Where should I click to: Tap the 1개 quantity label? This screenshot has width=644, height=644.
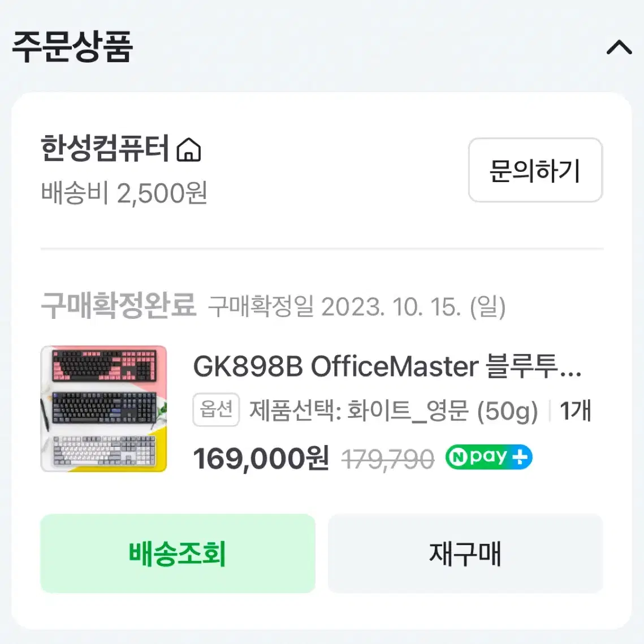pos(576,410)
